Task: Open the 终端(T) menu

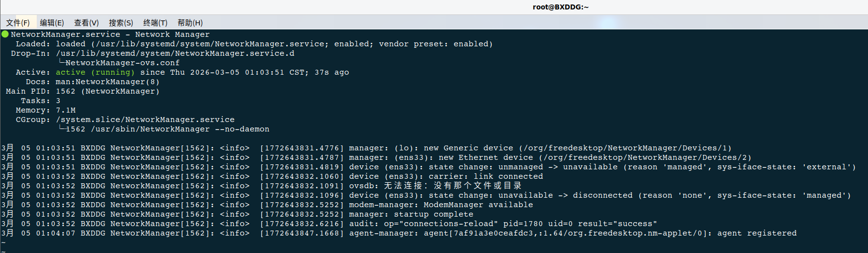Action: (155, 23)
